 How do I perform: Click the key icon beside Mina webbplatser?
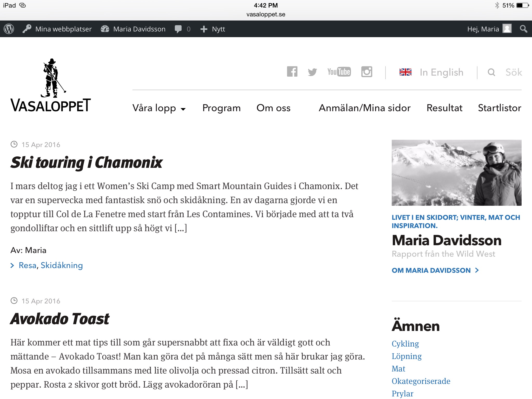point(27,29)
